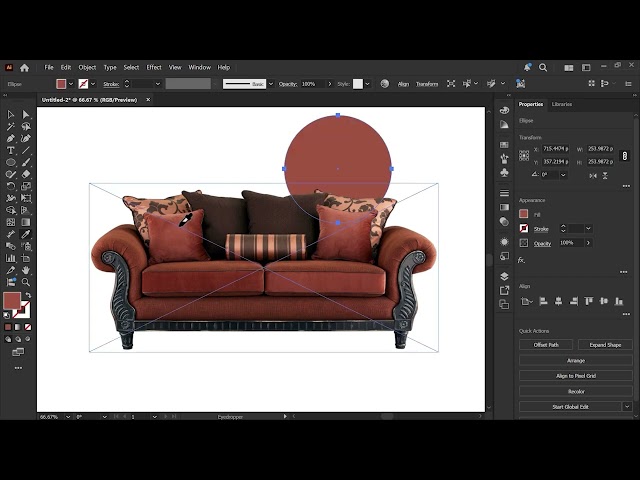Flip the object horizontally
Image resolution: width=640 pixels, height=480 pixels.
(x=593, y=176)
